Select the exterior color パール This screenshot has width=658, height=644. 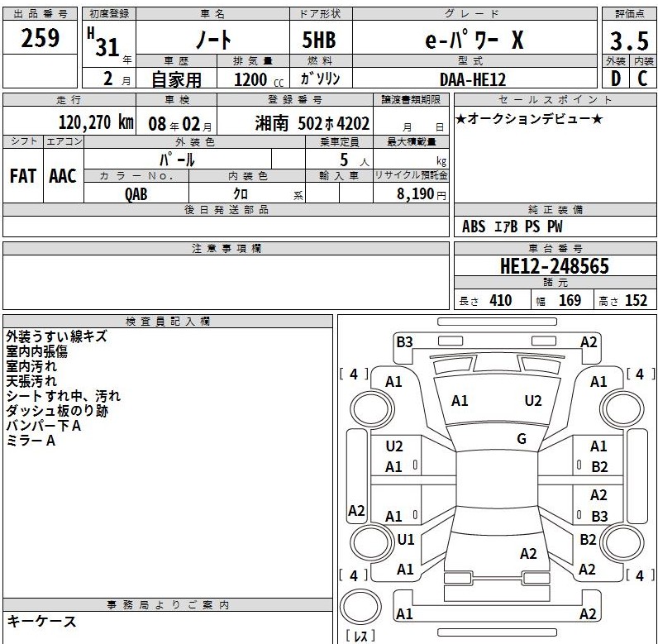177,160
